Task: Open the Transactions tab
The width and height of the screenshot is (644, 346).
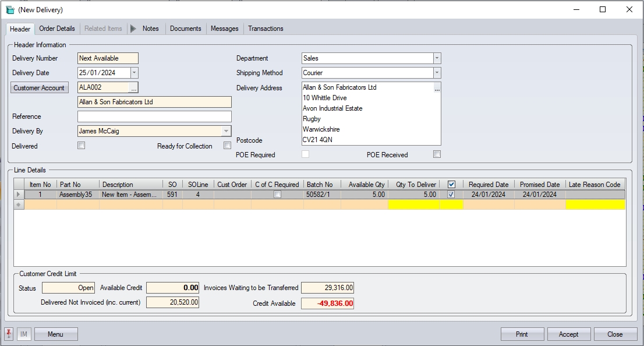Action: [266, 29]
